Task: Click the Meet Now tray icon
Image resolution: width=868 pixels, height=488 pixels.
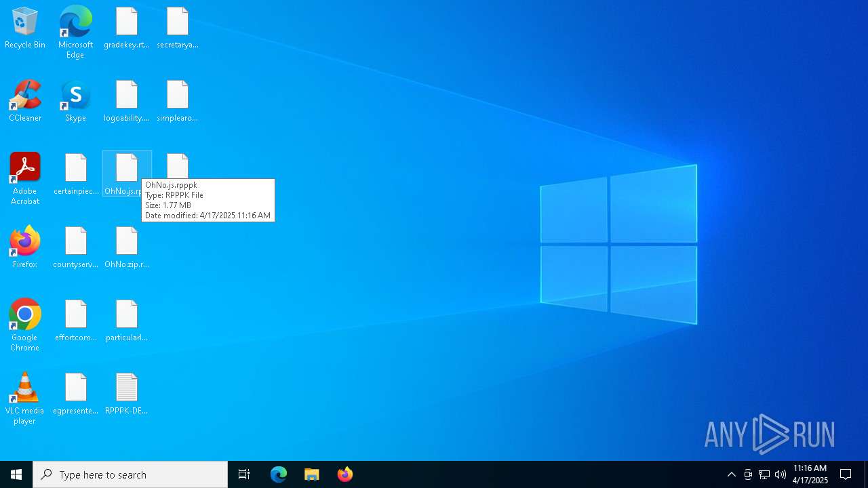Action: 748,474
